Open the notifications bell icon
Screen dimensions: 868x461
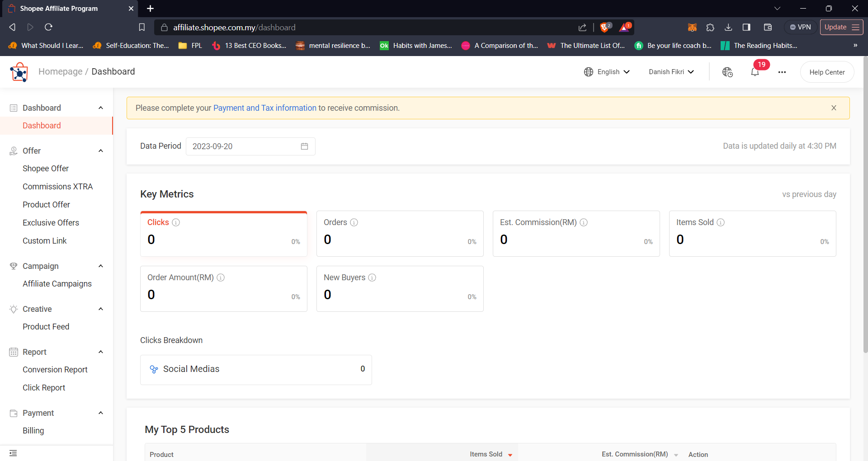point(755,72)
